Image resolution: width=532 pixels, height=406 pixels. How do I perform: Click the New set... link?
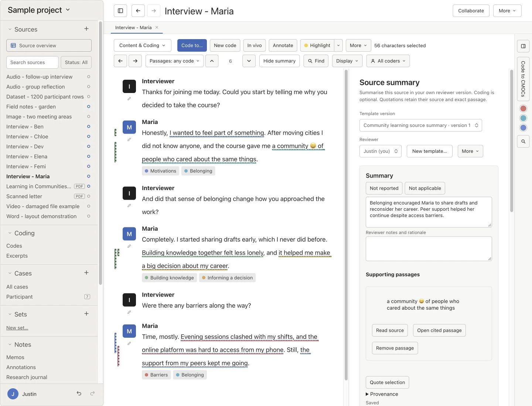(x=17, y=328)
